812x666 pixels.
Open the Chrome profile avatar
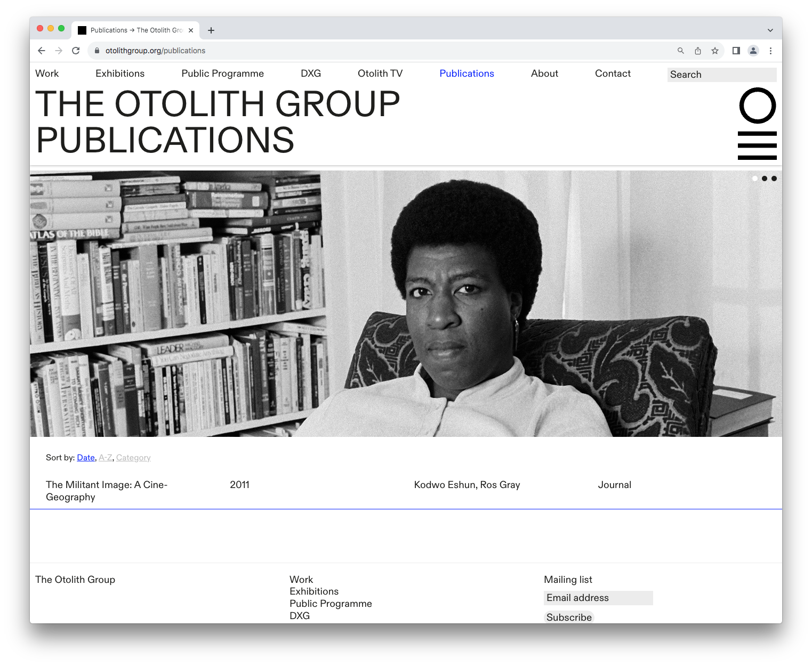click(x=753, y=51)
